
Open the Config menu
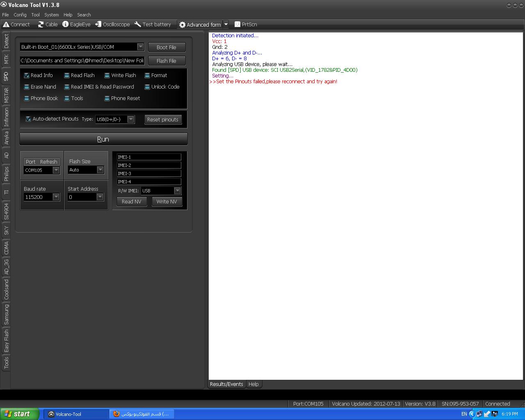tap(20, 15)
